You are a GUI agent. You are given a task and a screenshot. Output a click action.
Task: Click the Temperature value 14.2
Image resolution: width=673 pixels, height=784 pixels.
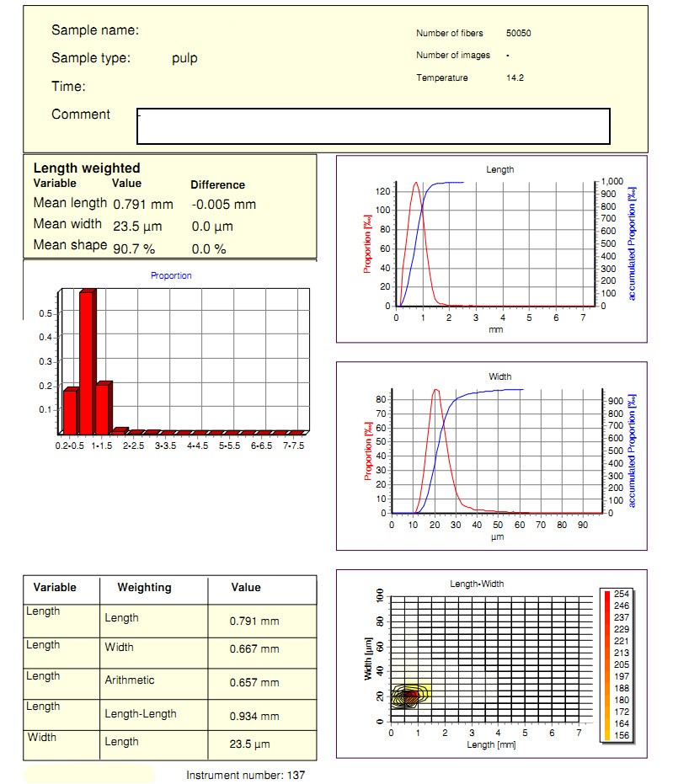(x=515, y=78)
